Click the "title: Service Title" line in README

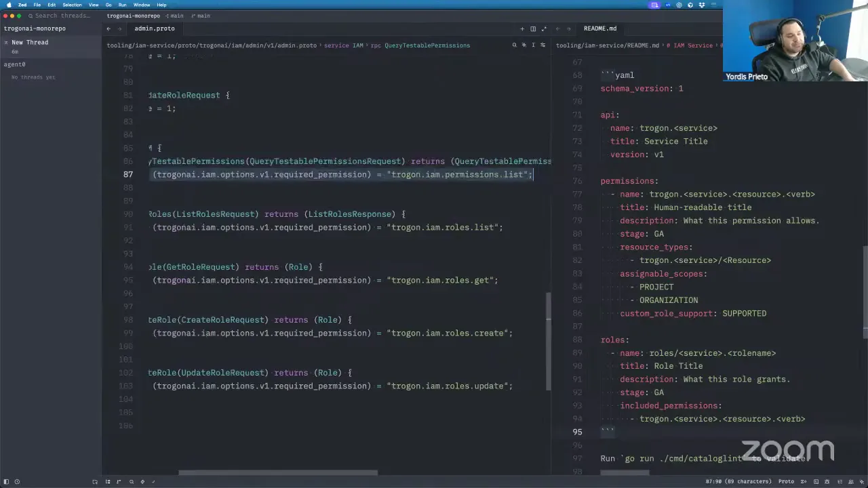658,141
